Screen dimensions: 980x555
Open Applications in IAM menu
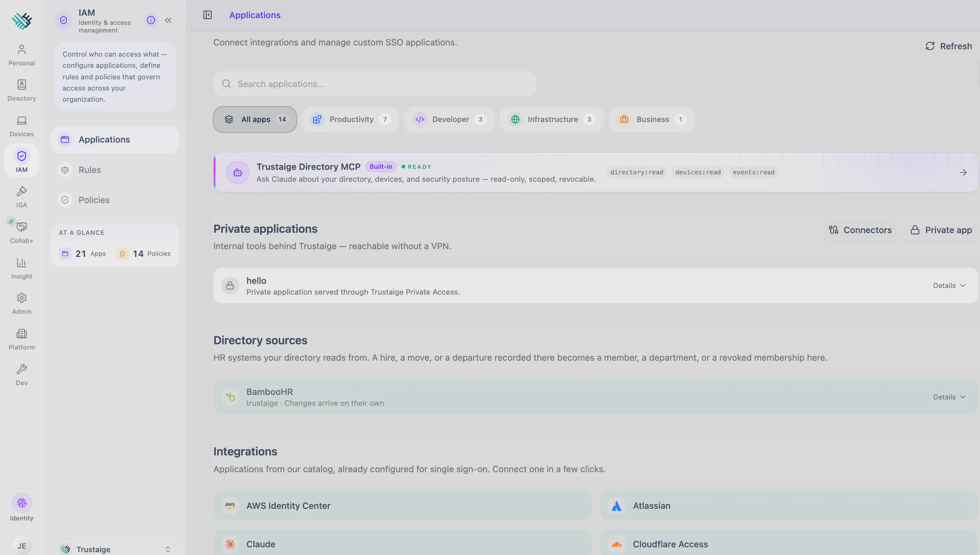point(115,139)
